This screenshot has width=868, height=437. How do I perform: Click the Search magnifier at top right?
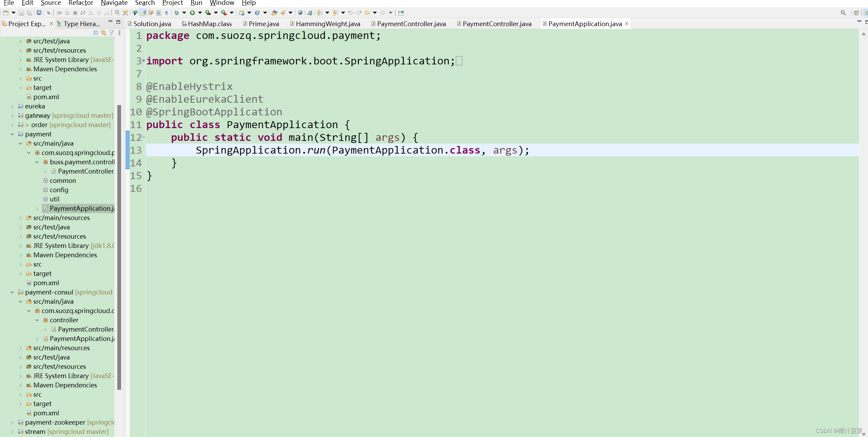tap(843, 13)
